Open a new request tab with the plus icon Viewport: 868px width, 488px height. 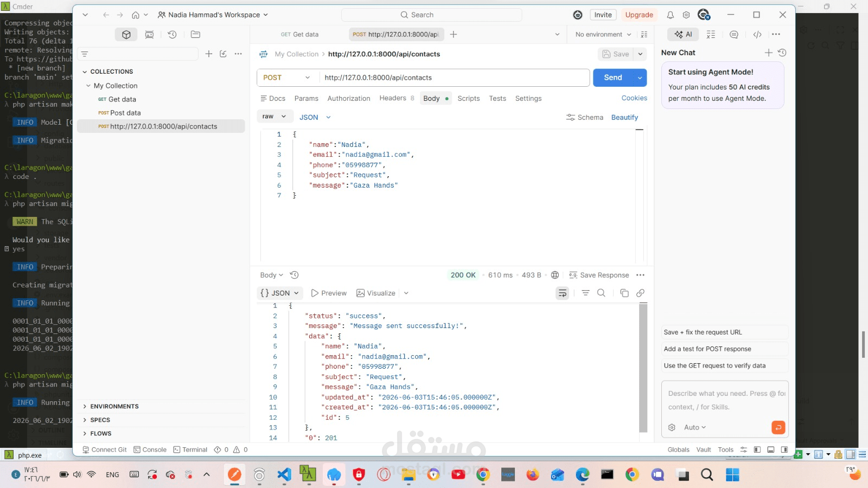(x=454, y=34)
